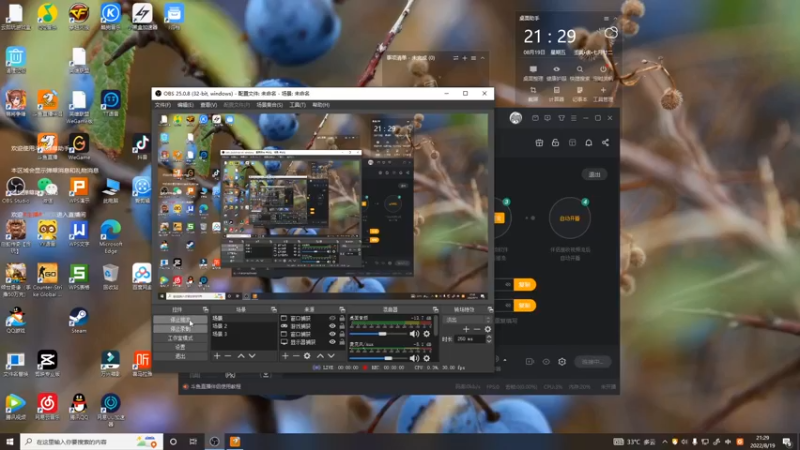Open source properties gear in the sources panel

[x=307, y=356]
